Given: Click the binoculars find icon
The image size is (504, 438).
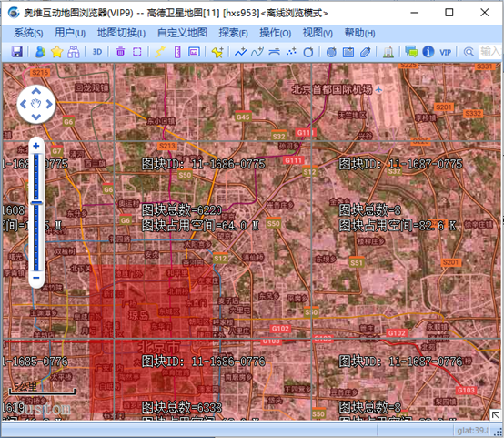Looking at the screenshot, I should point(74,52).
